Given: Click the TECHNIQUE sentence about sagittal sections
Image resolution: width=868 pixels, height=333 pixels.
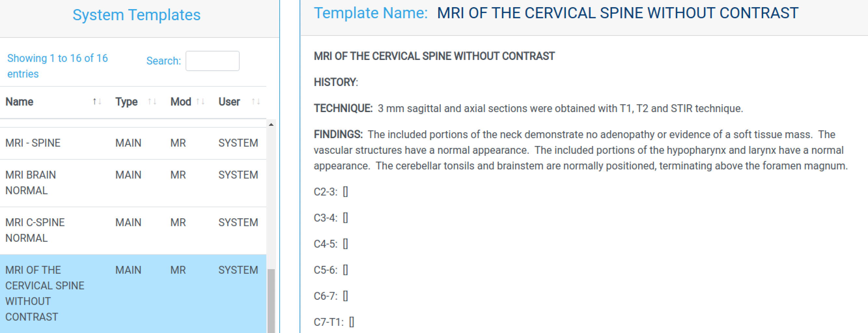Looking at the screenshot, I should click(560, 109).
